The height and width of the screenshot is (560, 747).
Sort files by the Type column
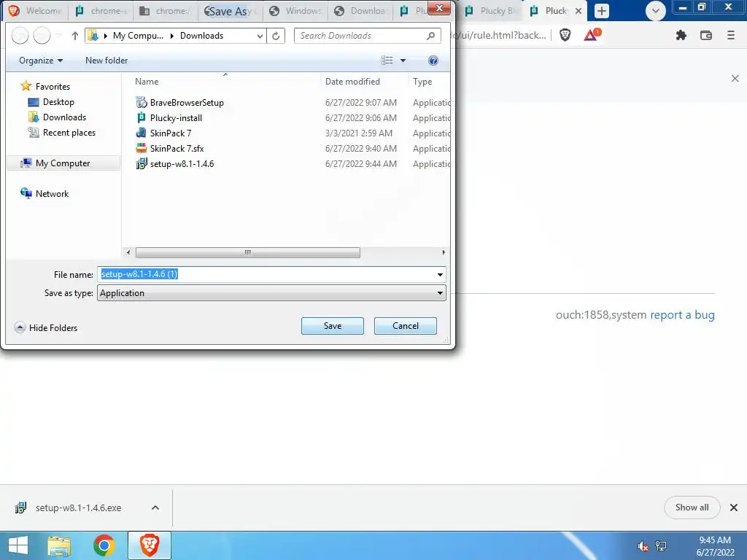click(422, 82)
